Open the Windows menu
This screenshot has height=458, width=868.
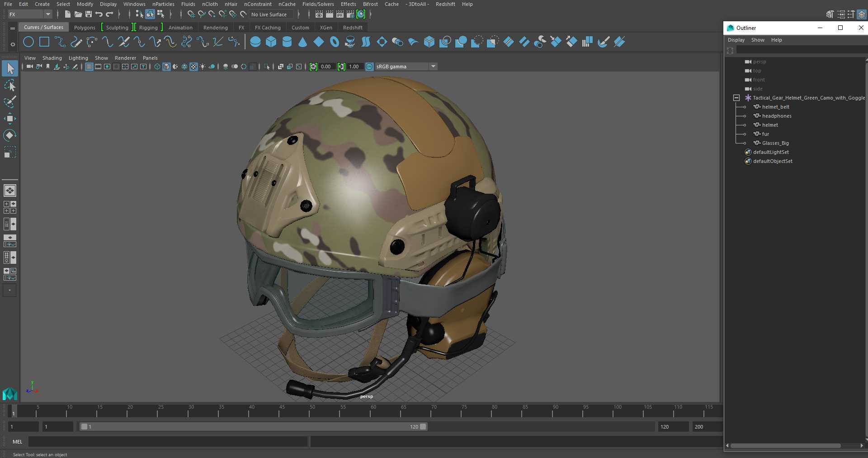(x=134, y=4)
